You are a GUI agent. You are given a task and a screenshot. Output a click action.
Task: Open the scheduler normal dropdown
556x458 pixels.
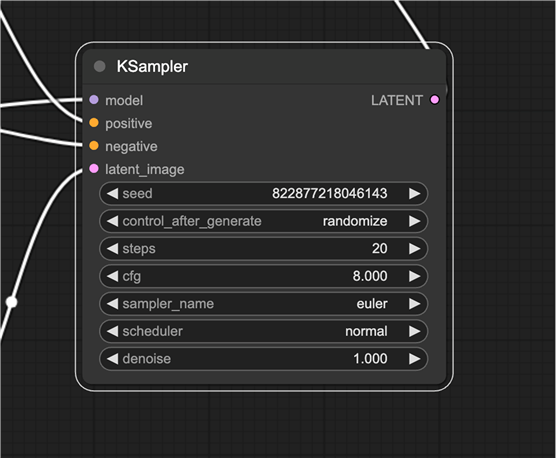click(x=263, y=331)
